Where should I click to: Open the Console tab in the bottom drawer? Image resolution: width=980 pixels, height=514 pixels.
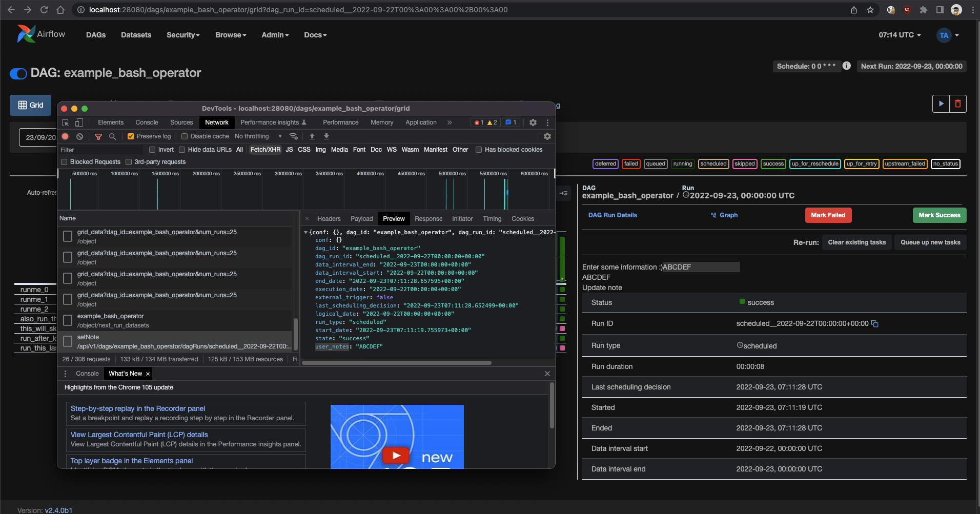[87, 374]
